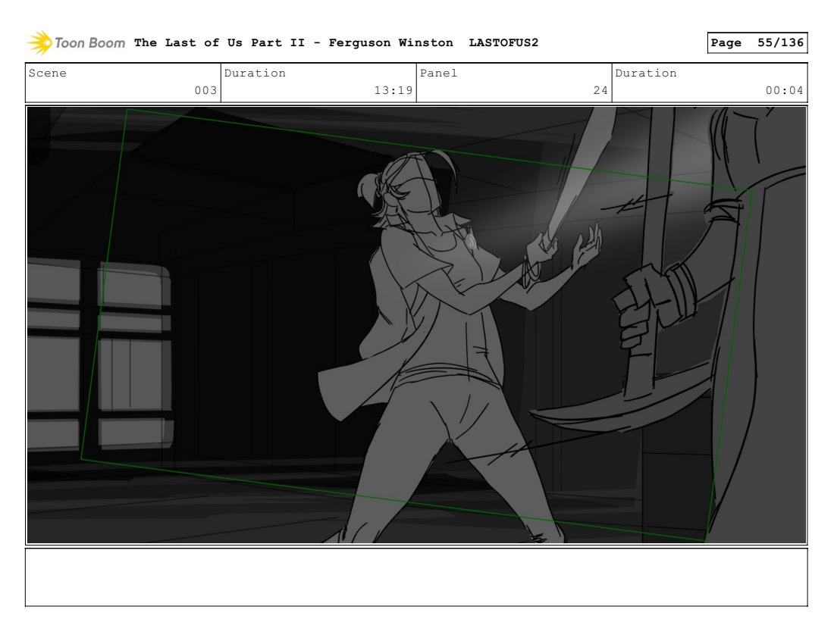The height and width of the screenshot is (644, 834).
Task: Click the Scene value '003'
Action: coord(205,90)
